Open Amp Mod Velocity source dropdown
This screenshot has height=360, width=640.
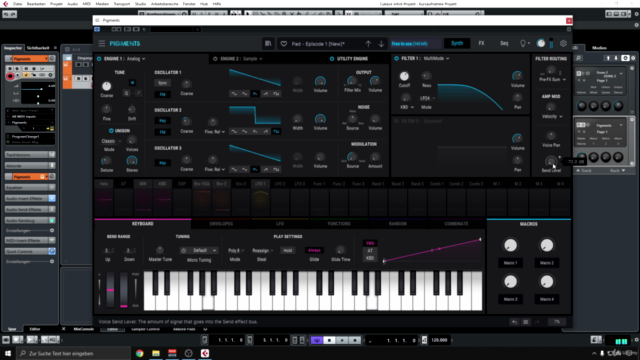552,116
